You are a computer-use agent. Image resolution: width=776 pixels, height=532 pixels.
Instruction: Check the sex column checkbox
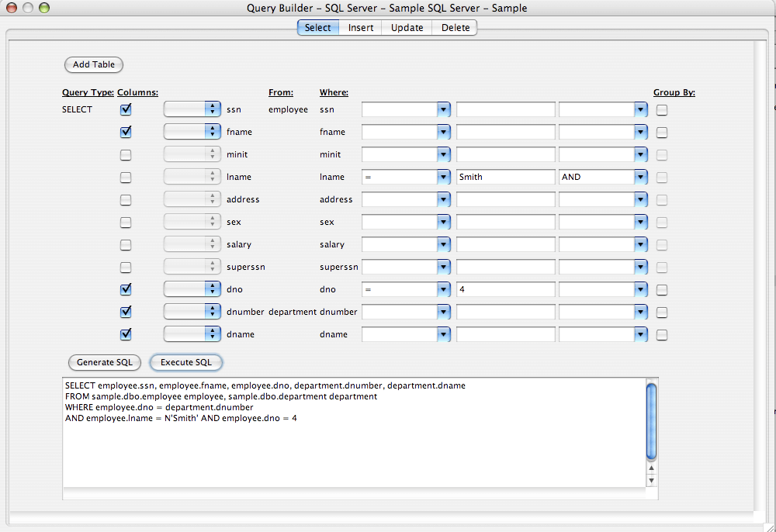point(126,222)
